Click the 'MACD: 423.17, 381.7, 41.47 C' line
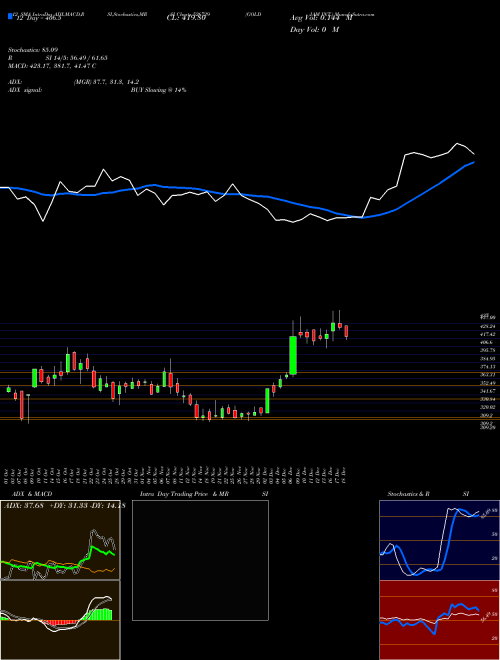 click(x=52, y=66)
